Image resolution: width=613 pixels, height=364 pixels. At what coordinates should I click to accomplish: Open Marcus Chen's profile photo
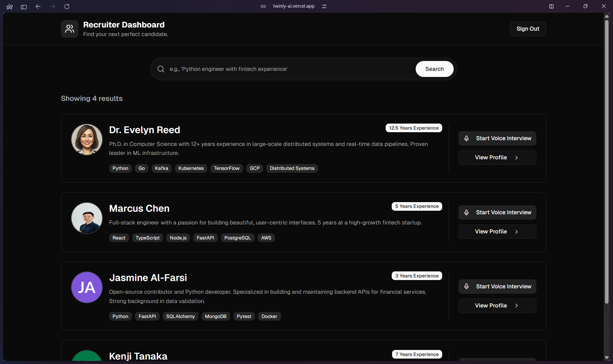(87, 218)
